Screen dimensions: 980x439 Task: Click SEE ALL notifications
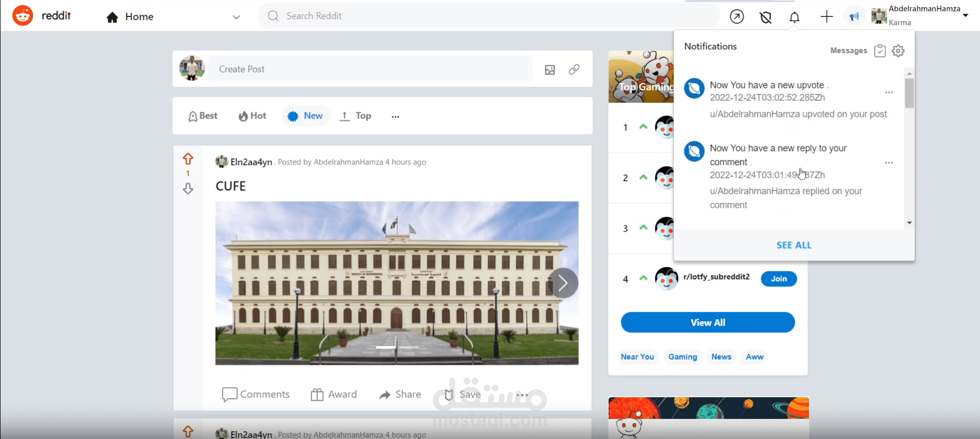tap(794, 245)
